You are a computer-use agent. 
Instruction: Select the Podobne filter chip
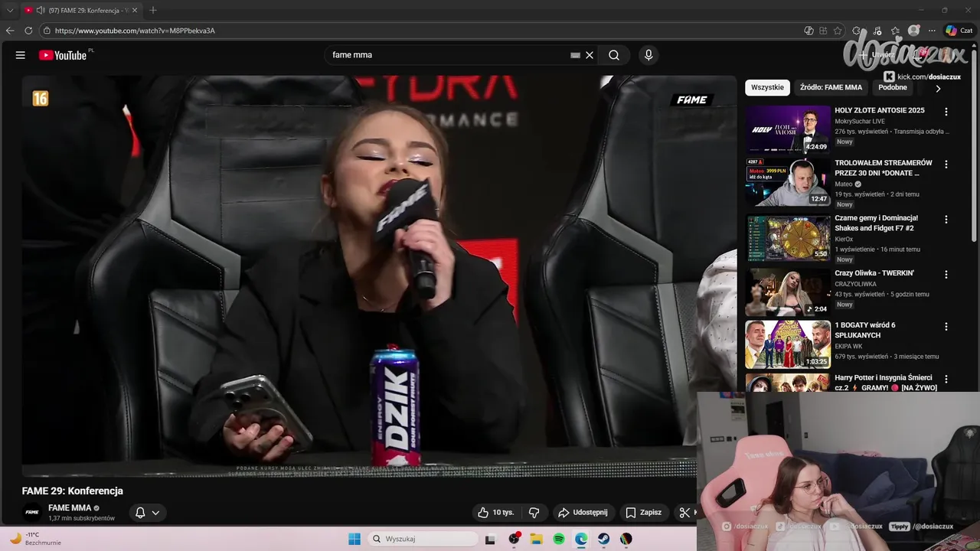[893, 87]
